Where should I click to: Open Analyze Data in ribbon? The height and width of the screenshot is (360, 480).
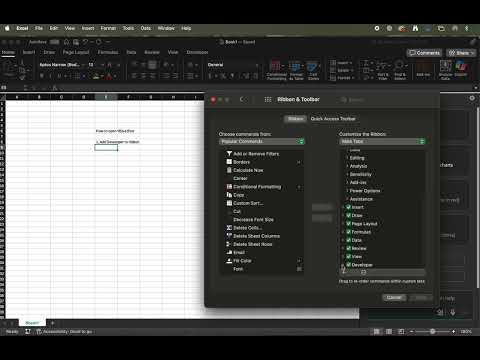(x=445, y=70)
